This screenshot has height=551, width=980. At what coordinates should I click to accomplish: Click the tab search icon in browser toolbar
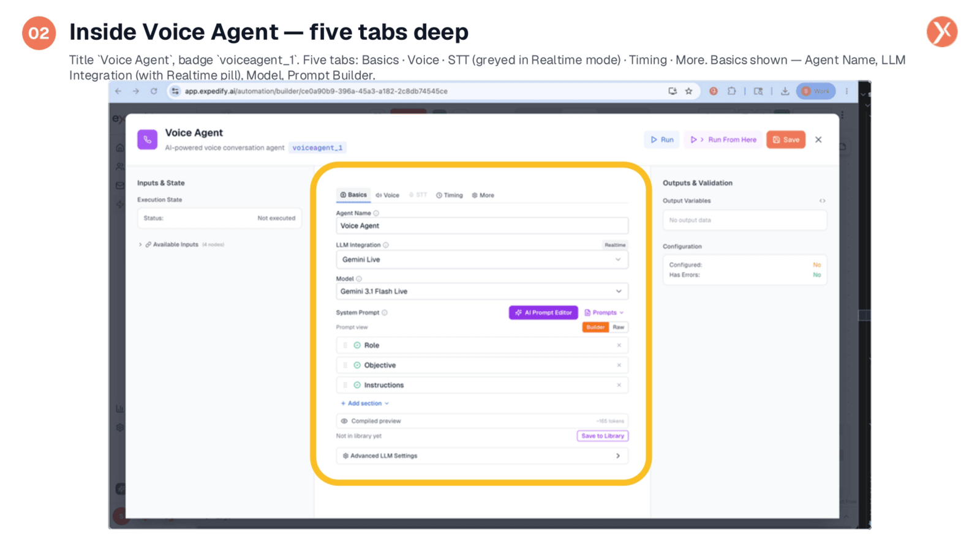(758, 91)
